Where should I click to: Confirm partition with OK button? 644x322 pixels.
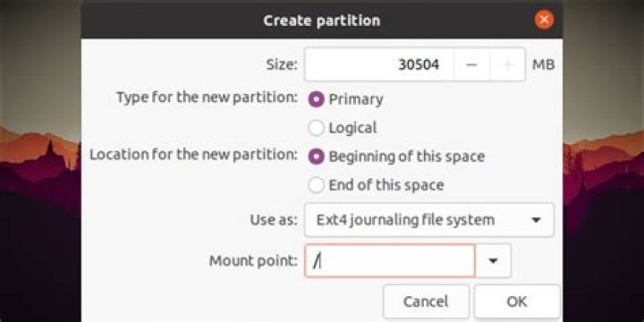tap(517, 302)
